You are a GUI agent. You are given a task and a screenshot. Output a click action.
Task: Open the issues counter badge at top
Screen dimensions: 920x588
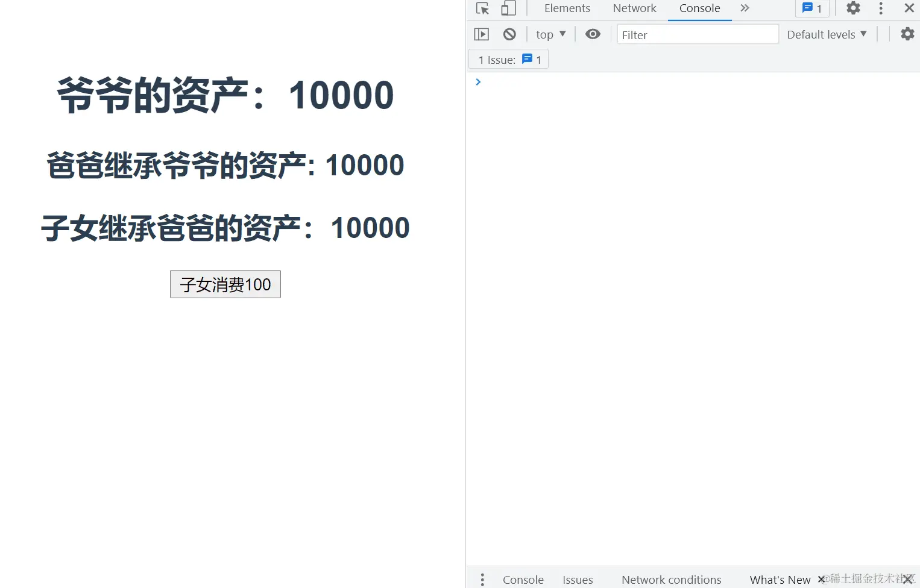tap(813, 8)
